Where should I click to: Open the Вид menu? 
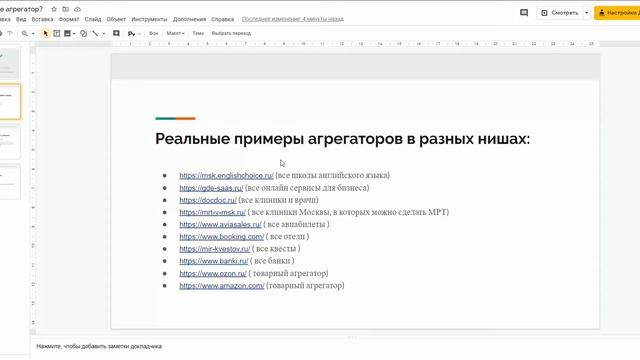pyautogui.click(x=21, y=19)
